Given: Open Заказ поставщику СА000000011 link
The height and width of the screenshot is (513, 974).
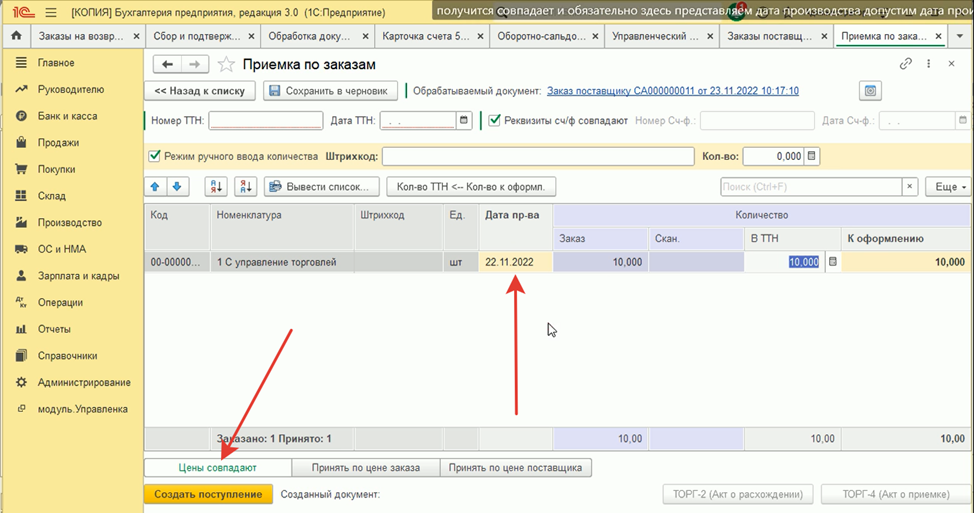Looking at the screenshot, I should tap(673, 91).
